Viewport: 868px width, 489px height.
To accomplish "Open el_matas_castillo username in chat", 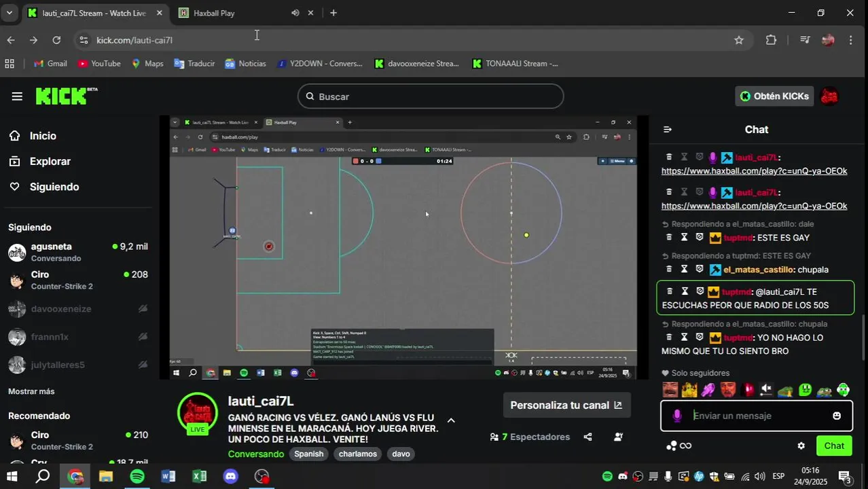I will click(759, 270).
